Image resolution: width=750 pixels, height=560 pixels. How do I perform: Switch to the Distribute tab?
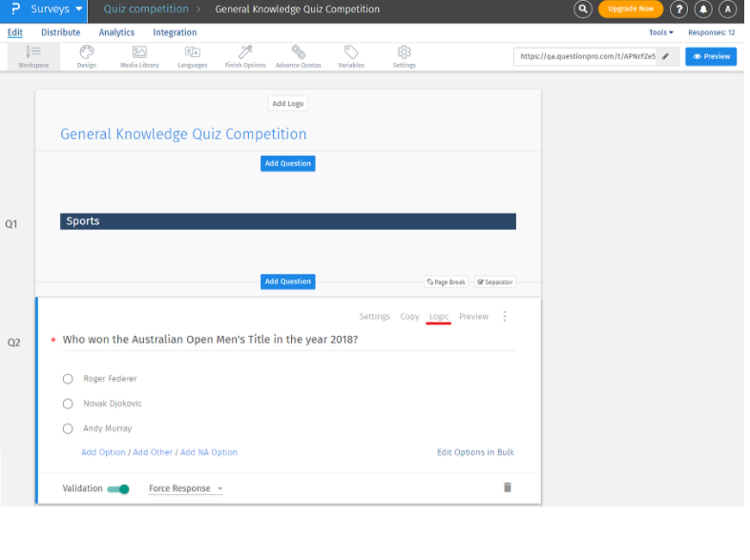click(x=61, y=32)
